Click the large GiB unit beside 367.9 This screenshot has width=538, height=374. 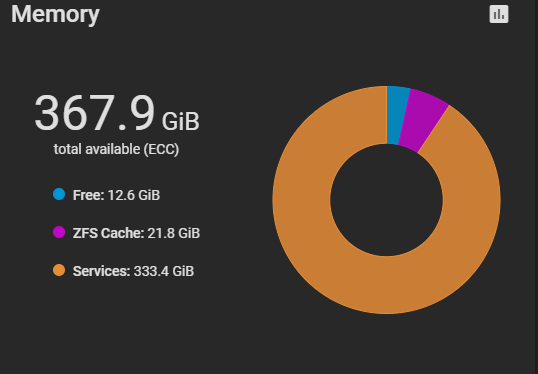(x=180, y=121)
